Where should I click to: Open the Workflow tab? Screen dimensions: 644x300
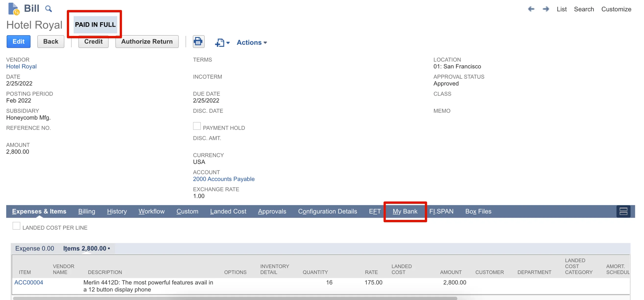coord(152,212)
